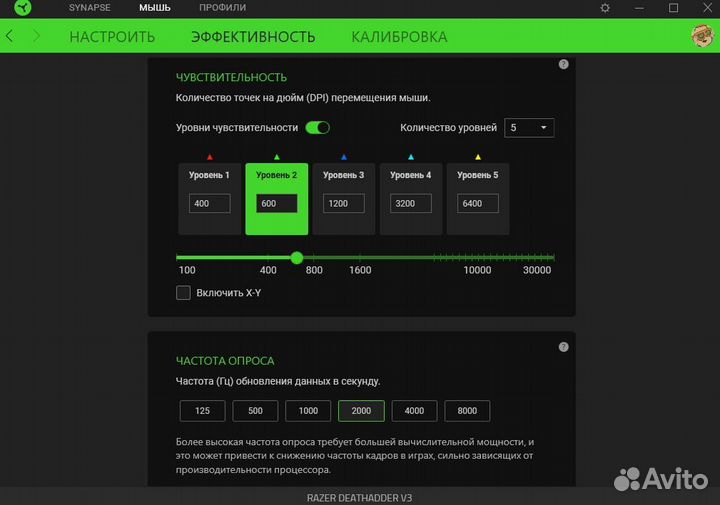Select the Уровень 1 sensitivity card
Viewport: 720px width, 505px height.
tap(210, 199)
